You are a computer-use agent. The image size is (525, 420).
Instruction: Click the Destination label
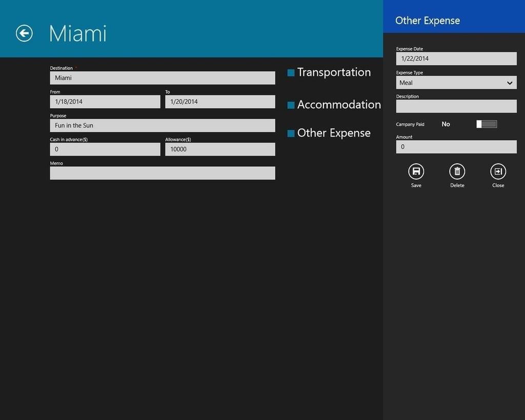click(x=62, y=68)
